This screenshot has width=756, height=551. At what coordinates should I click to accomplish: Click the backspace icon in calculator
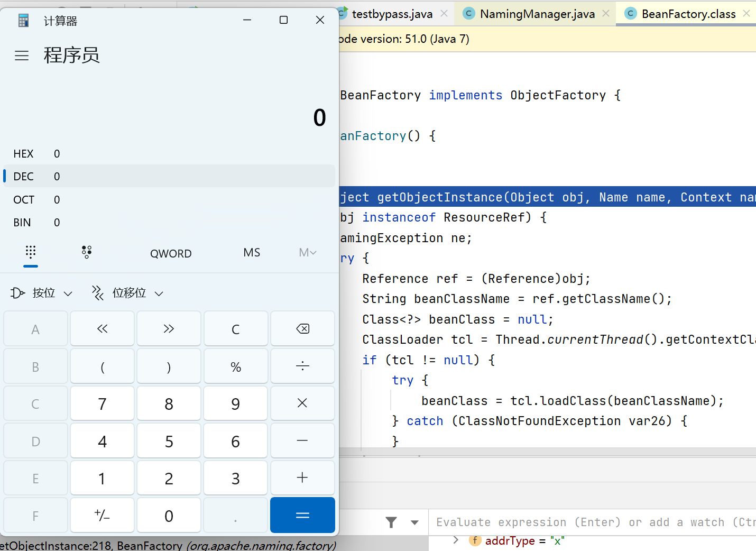point(302,329)
